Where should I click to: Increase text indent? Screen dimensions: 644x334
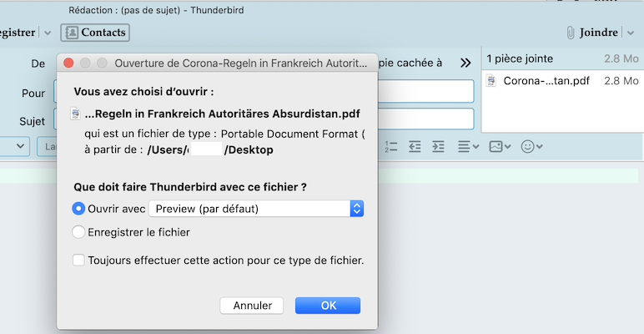pyautogui.click(x=438, y=146)
